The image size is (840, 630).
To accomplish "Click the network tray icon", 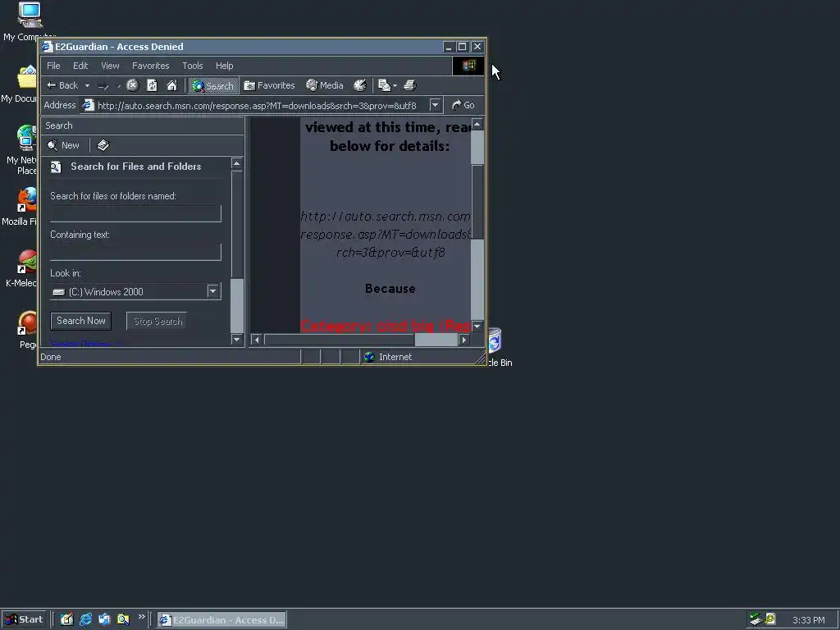I will point(756,619).
